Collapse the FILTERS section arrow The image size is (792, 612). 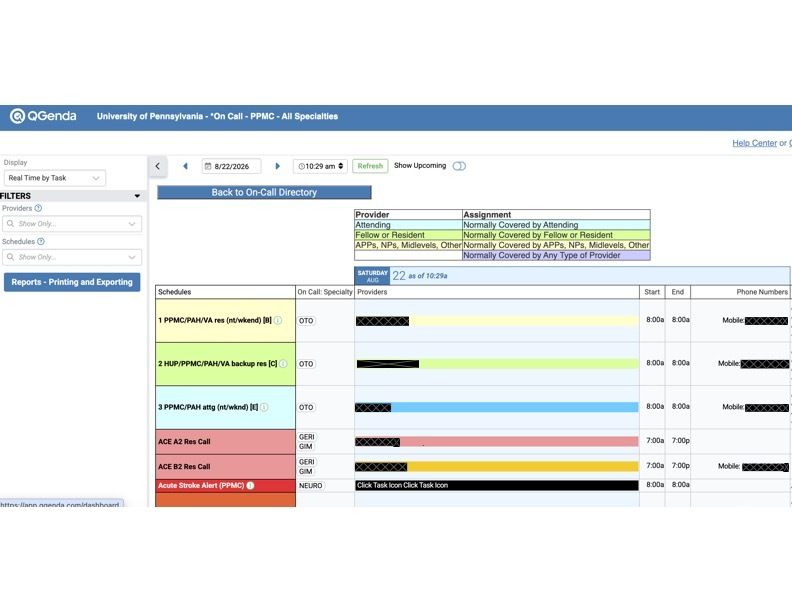[x=137, y=196]
